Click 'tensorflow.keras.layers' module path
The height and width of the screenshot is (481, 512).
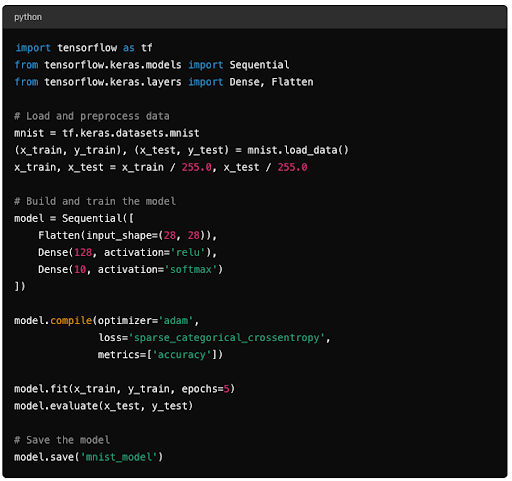(113, 82)
